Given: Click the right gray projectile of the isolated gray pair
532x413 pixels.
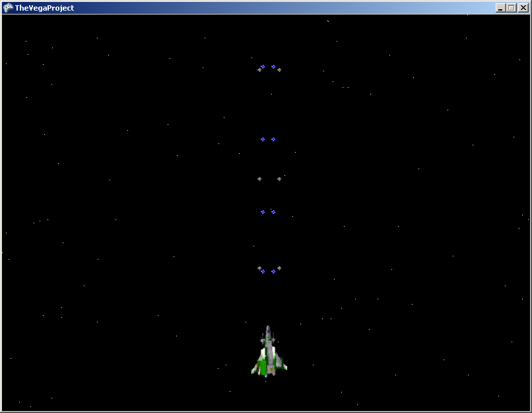Looking at the screenshot, I should (279, 179).
